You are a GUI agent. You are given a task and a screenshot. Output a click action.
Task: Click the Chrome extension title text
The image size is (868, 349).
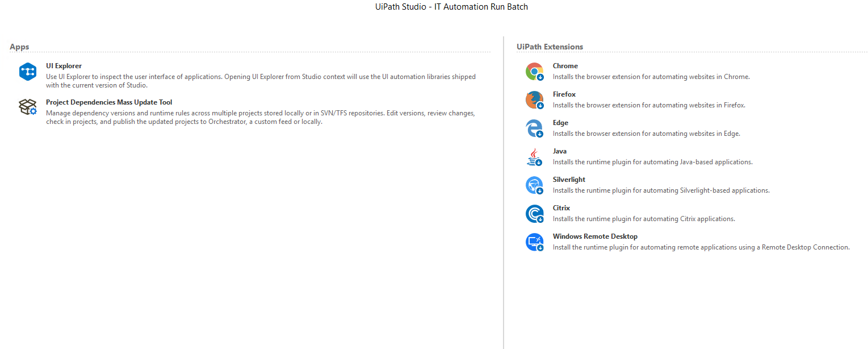click(x=565, y=65)
